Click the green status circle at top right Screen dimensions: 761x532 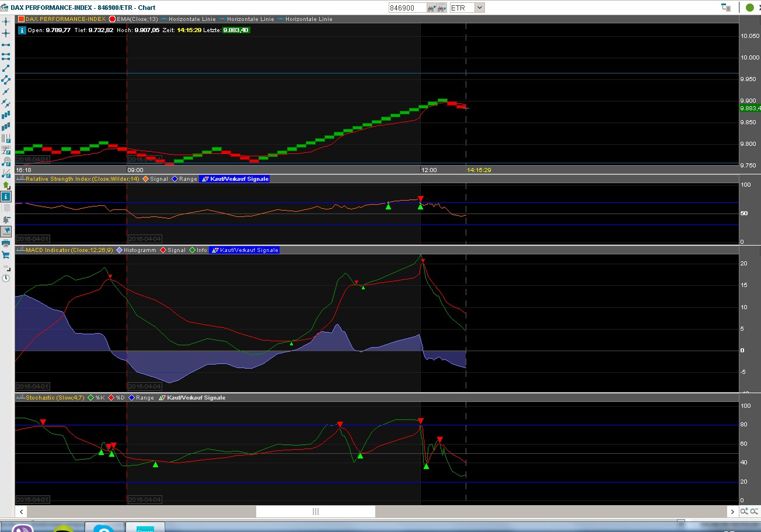[x=749, y=8]
